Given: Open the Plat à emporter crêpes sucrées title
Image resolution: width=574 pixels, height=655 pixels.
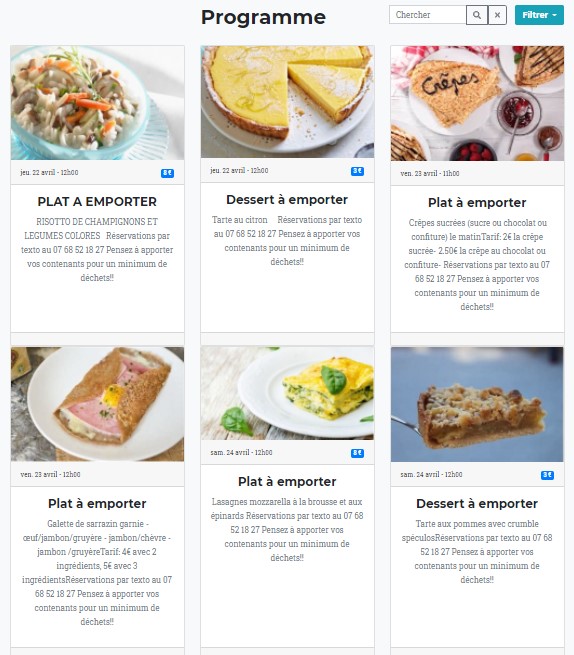Looking at the screenshot, I should (477, 203).
